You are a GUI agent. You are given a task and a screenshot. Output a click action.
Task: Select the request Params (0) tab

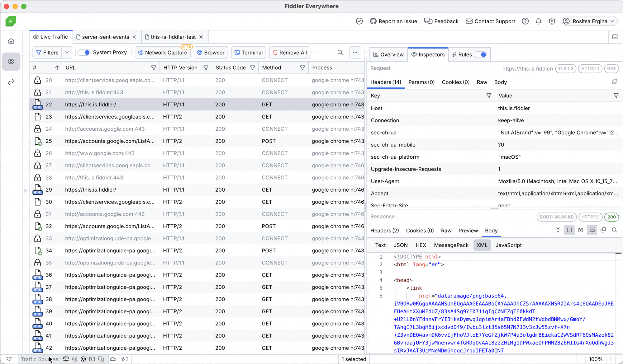click(421, 82)
